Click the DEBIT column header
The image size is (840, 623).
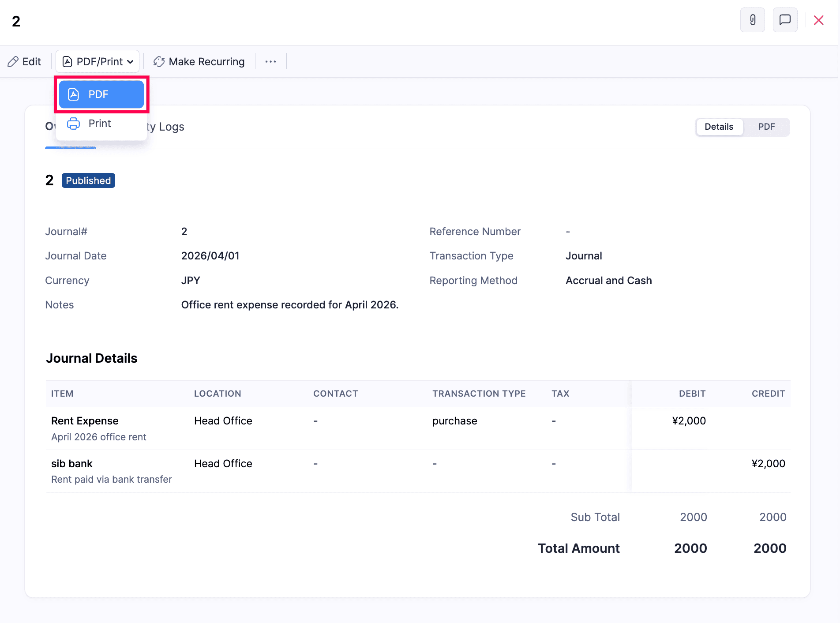point(692,394)
